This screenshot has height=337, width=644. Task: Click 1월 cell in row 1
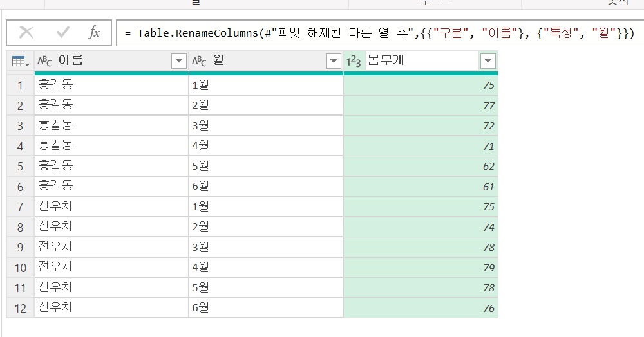[x=266, y=86]
